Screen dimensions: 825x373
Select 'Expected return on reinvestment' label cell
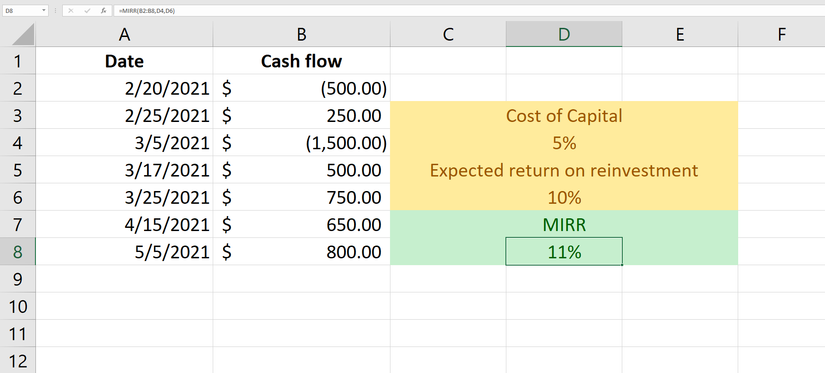pos(564,170)
